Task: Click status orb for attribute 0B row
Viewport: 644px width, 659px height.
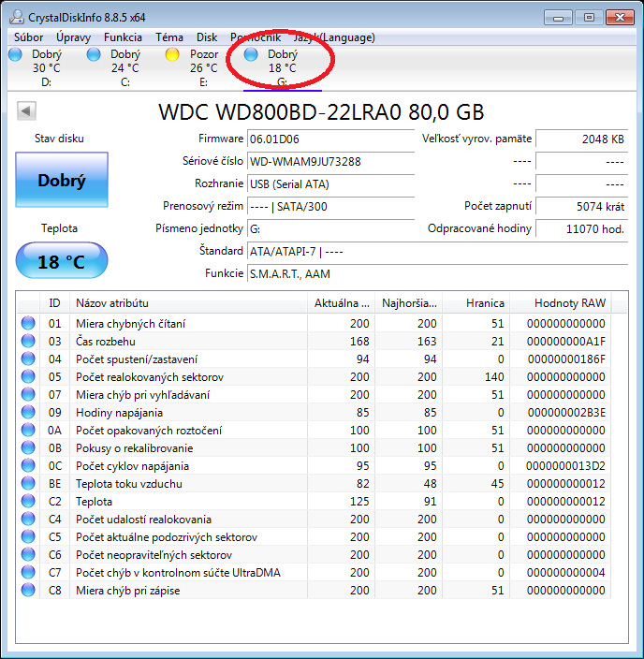Action: click(x=28, y=447)
